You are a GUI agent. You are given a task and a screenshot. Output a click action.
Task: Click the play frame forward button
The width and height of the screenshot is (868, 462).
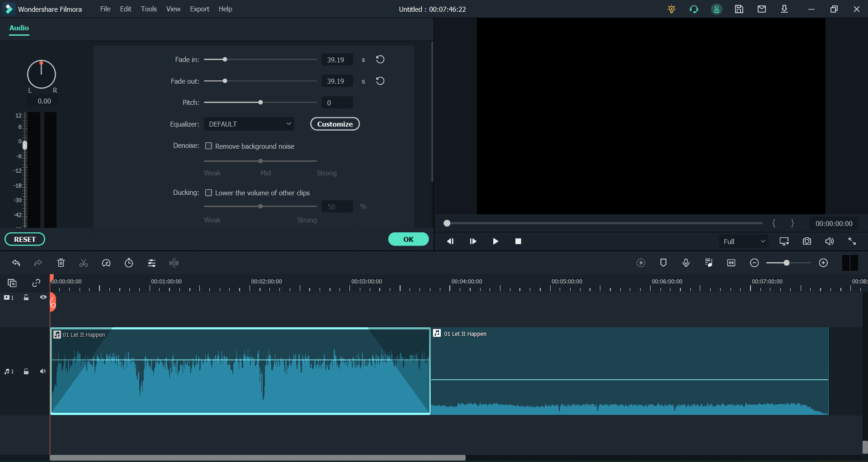473,241
